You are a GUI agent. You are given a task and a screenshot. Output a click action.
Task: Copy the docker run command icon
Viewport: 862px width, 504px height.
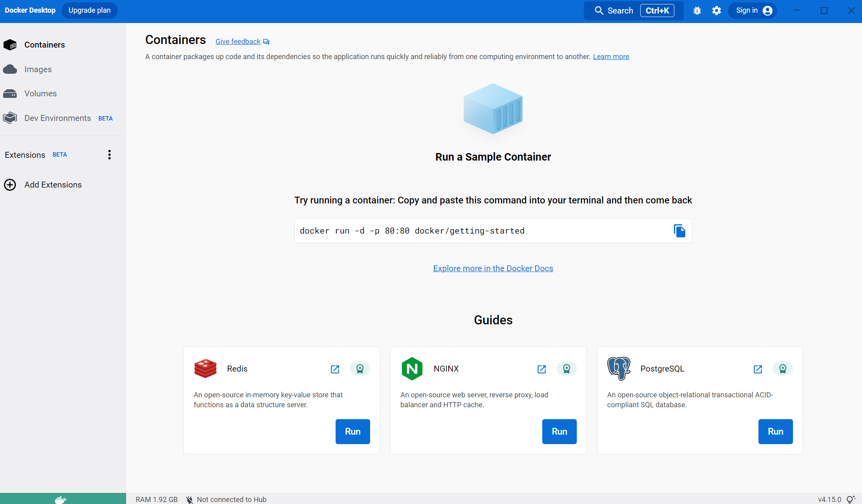coord(680,231)
